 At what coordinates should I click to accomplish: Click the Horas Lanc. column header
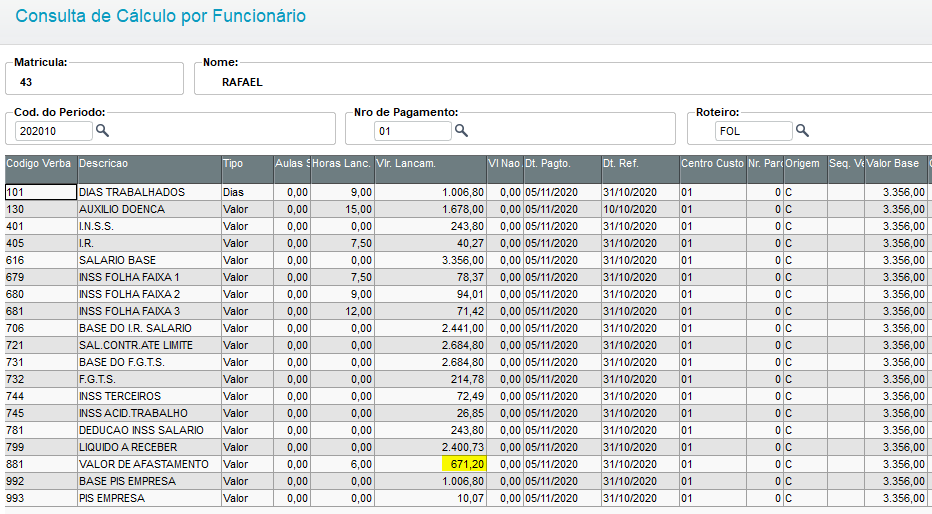pos(342,169)
